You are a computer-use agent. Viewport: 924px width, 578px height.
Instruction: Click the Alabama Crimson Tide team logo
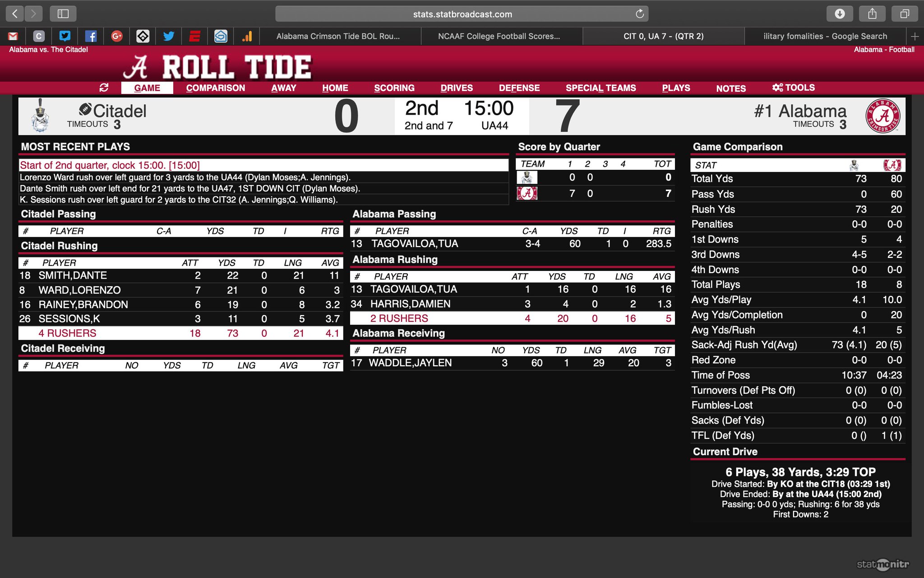(x=883, y=116)
